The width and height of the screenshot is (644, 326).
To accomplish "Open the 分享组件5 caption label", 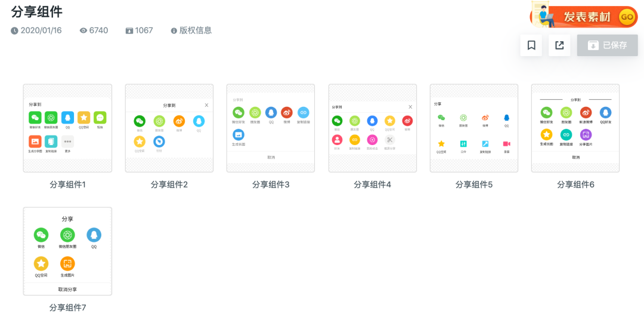I will click(x=474, y=184).
